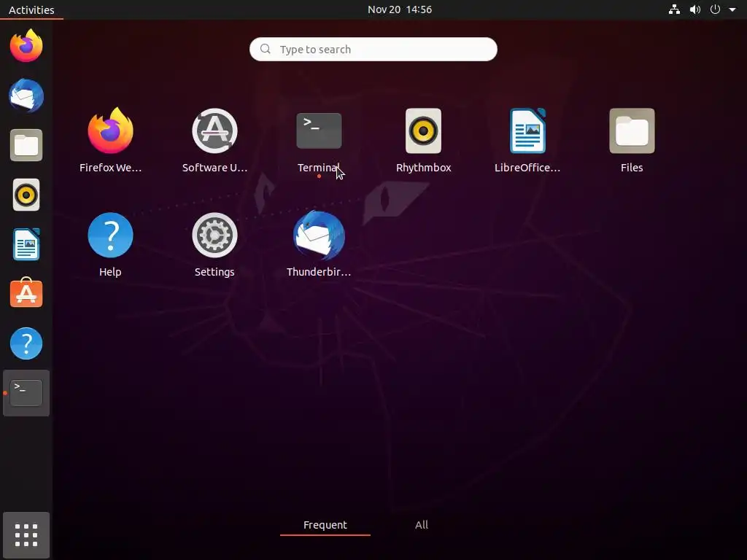Click the power icon in the top bar
Screen dimensions: 747x560
pos(715,9)
